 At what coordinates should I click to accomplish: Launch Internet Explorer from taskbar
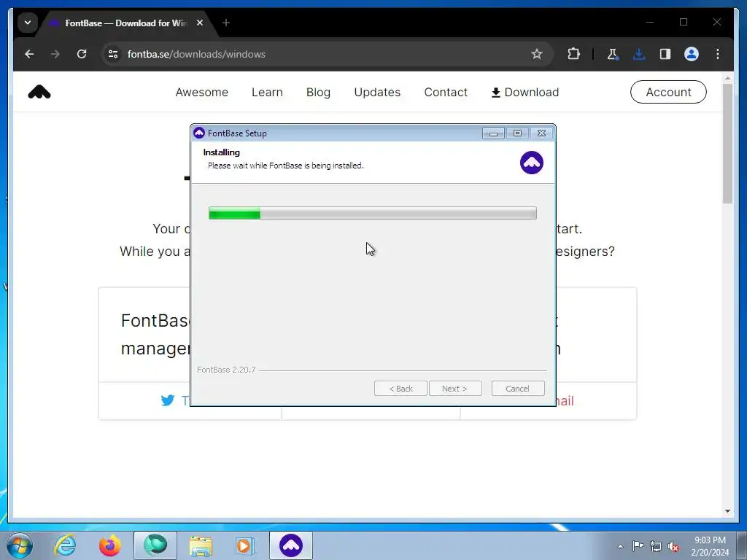click(65, 545)
